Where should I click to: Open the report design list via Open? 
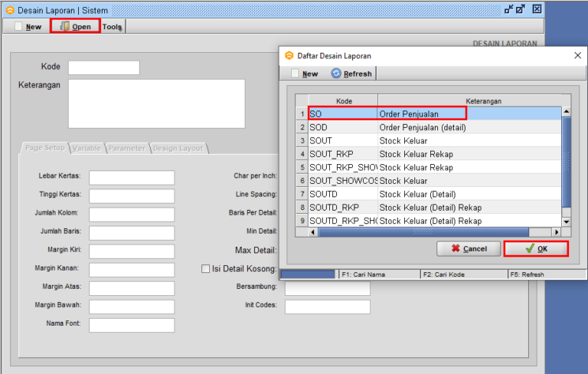75,27
